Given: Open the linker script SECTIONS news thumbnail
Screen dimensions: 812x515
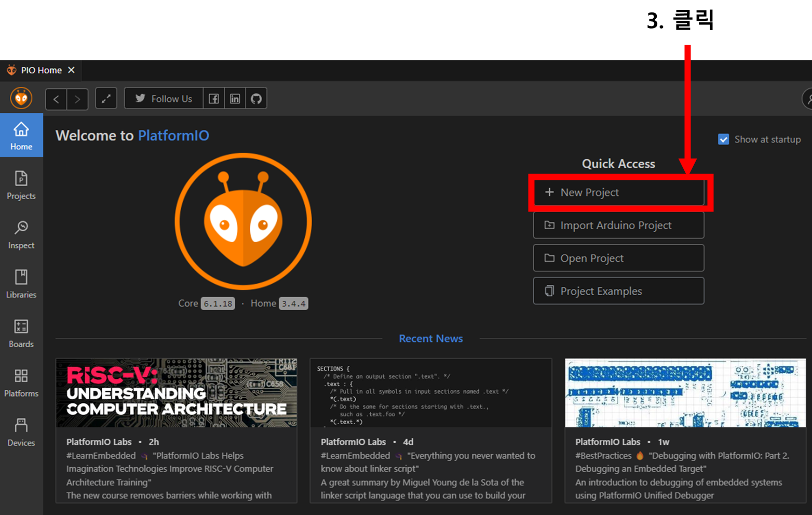Looking at the screenshot, I should tap(431, 393).
